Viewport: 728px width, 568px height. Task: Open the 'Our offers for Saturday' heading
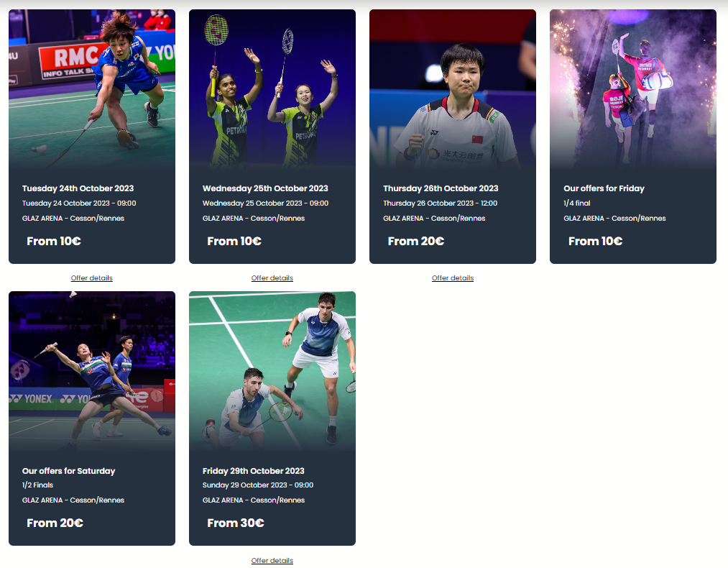coord(69,470)
